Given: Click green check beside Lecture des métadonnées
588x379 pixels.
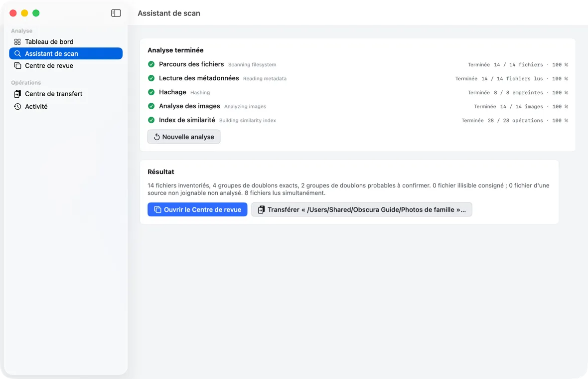Looking at the screenshot, I should point(151,78).
